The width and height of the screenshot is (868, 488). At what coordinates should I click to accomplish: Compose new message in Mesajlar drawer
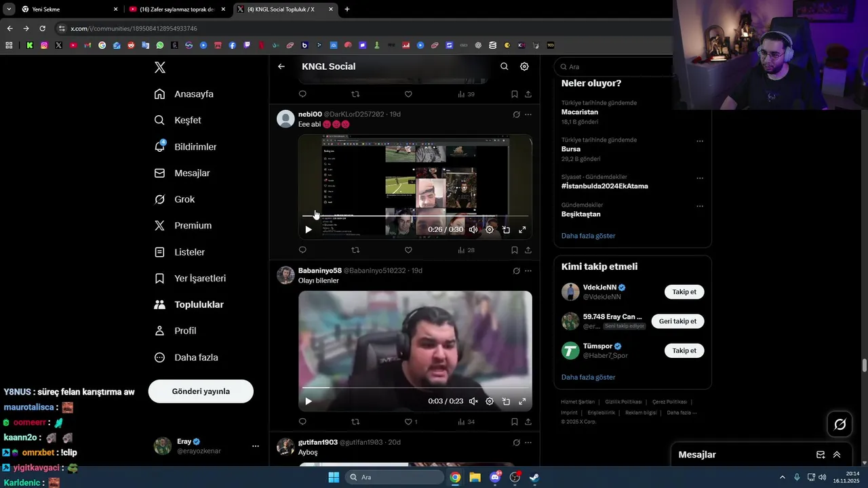click(821, 455)
